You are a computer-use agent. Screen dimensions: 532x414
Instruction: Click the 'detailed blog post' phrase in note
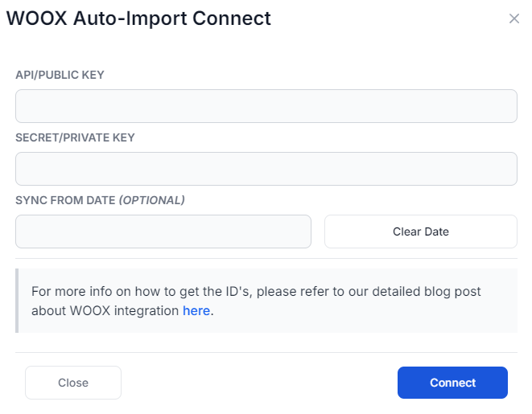[427, 291]
